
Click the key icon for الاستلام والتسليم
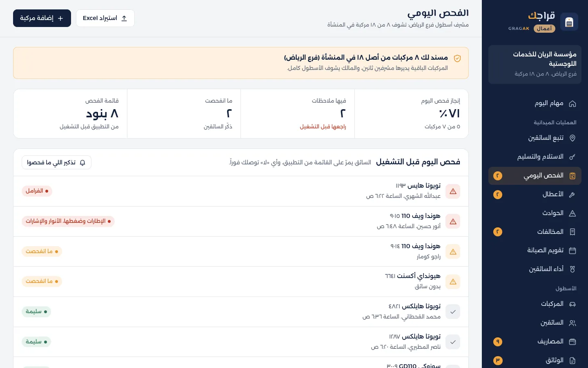(572, 157)
